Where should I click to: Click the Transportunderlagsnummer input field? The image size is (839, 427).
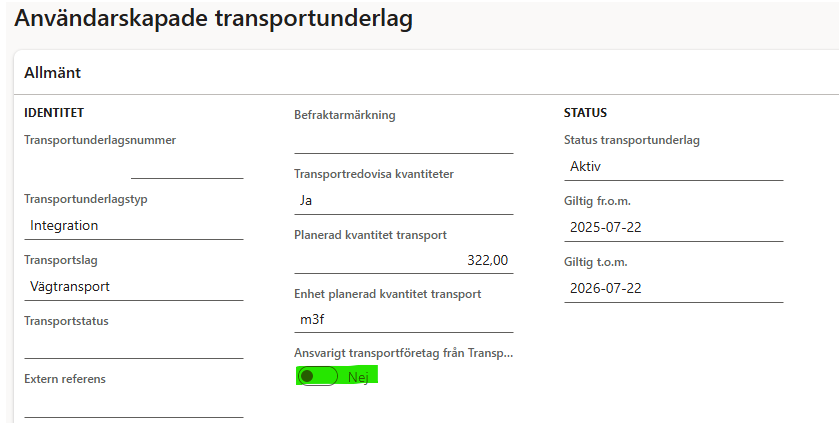186,166
